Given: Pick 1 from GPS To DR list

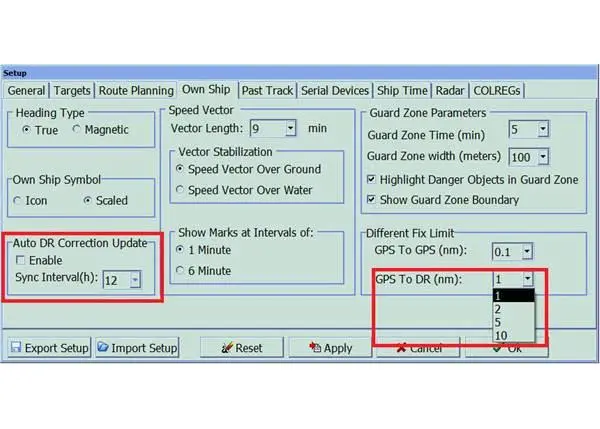Looking at the screenshot, I should pos(514,295).
